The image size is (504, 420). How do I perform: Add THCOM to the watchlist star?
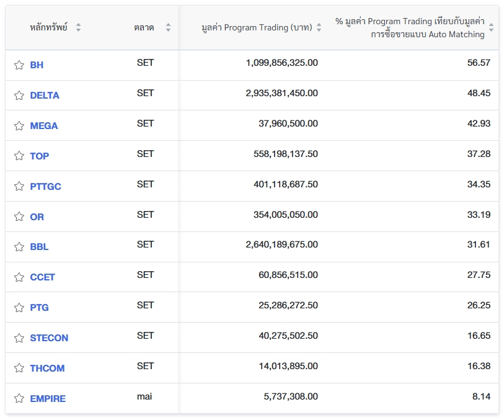(19, 369)
